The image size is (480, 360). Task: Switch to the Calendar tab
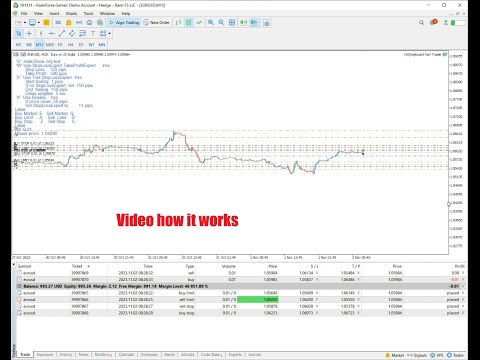click(126, 355)
